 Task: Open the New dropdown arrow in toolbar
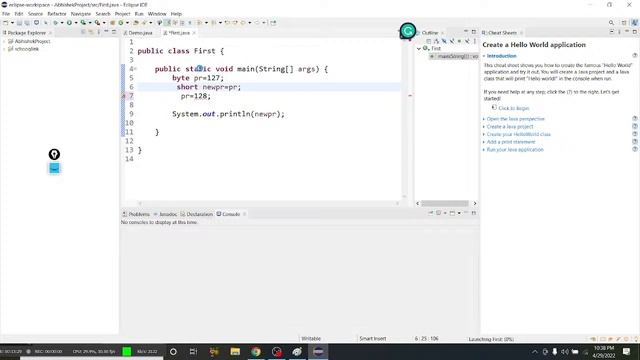point(12,23)
